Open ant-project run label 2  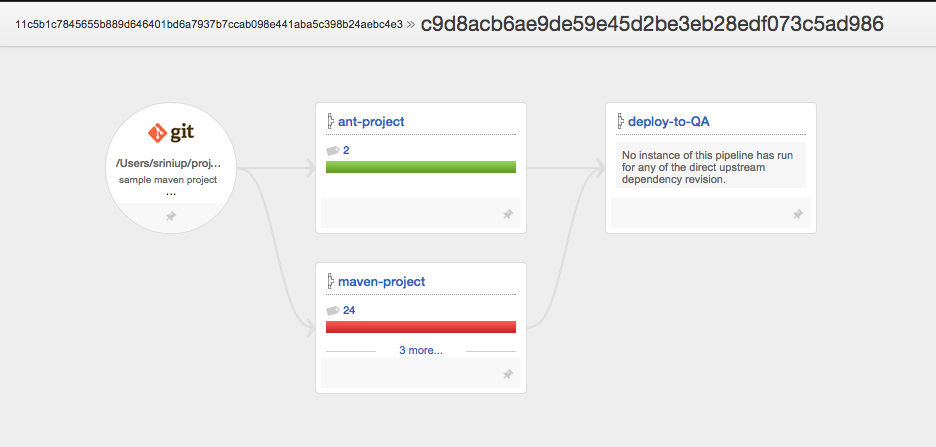(346, 151)
